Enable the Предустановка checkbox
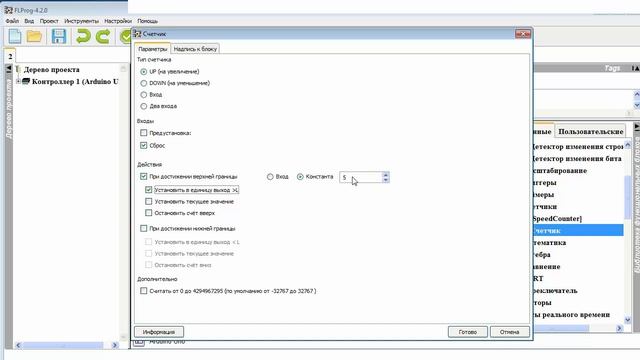This screenshot has height=360, width=640. (144, 133)
